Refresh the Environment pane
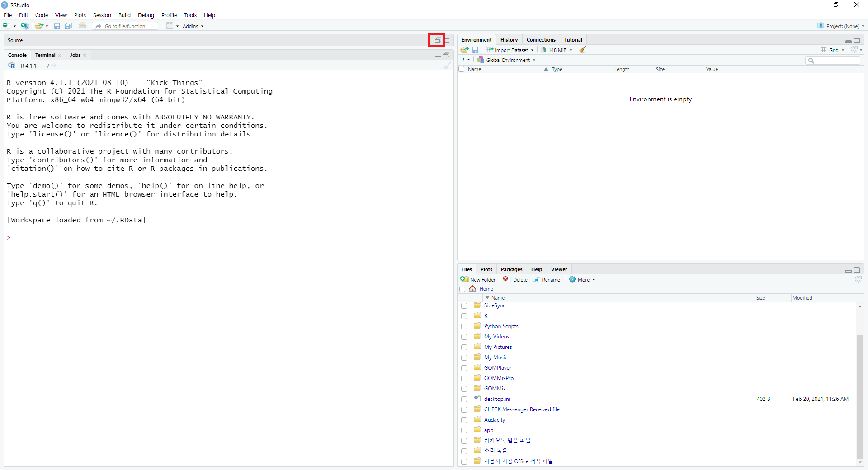 pyautogui.click(x=854, y=50)
